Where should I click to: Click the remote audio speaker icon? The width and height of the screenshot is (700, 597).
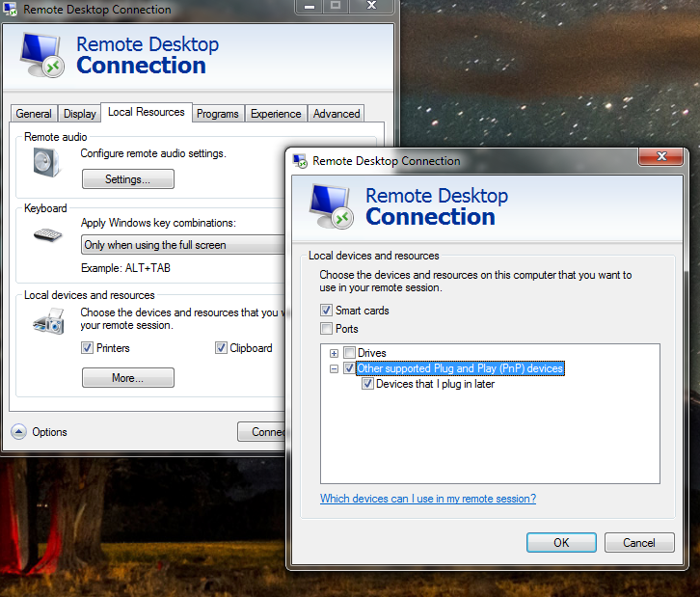[x=46, y=163]
